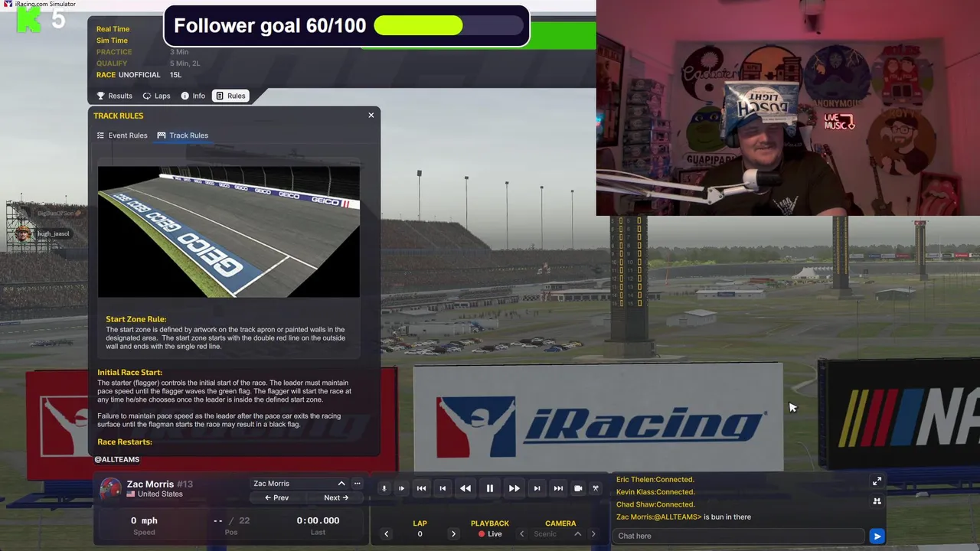Expand the Zac Morris driver dropdown

click(x=341, y=484)
